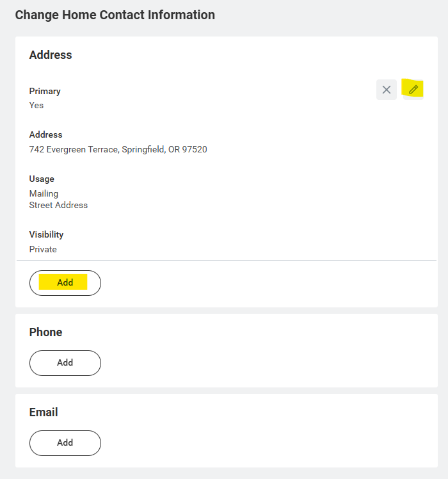
Task: Select the Yes value under Primary
Action: [36, 105]
